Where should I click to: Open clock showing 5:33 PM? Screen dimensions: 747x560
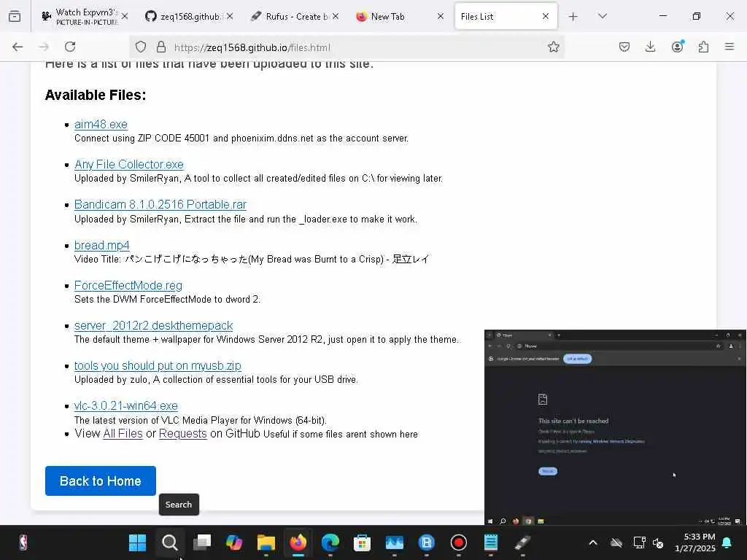(695, 542)
